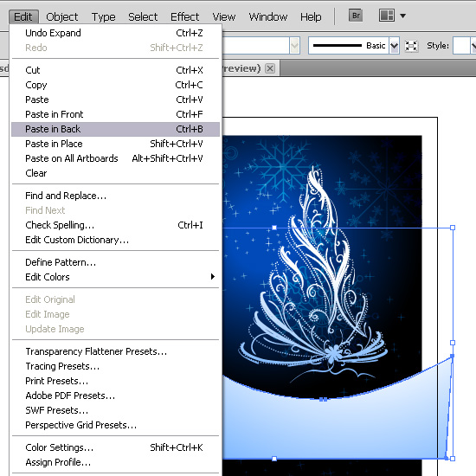
Task: Select Paste in Place
Action: 115,144
